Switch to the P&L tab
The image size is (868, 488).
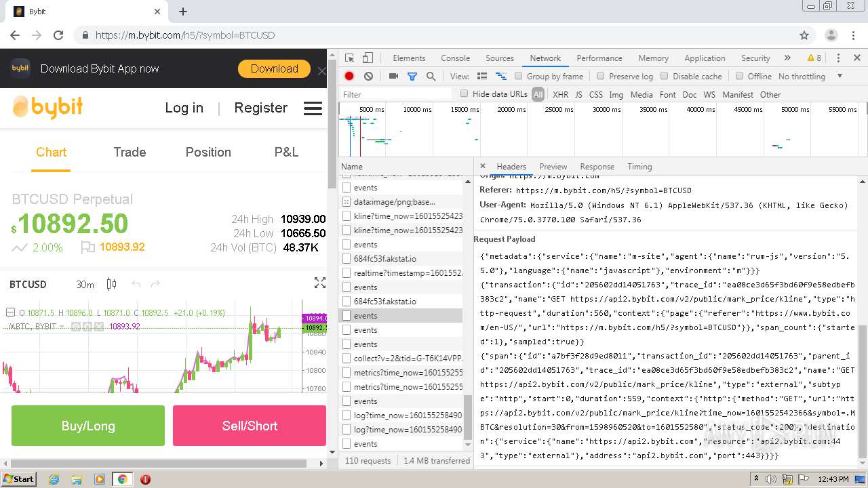[x=286, y=152]
